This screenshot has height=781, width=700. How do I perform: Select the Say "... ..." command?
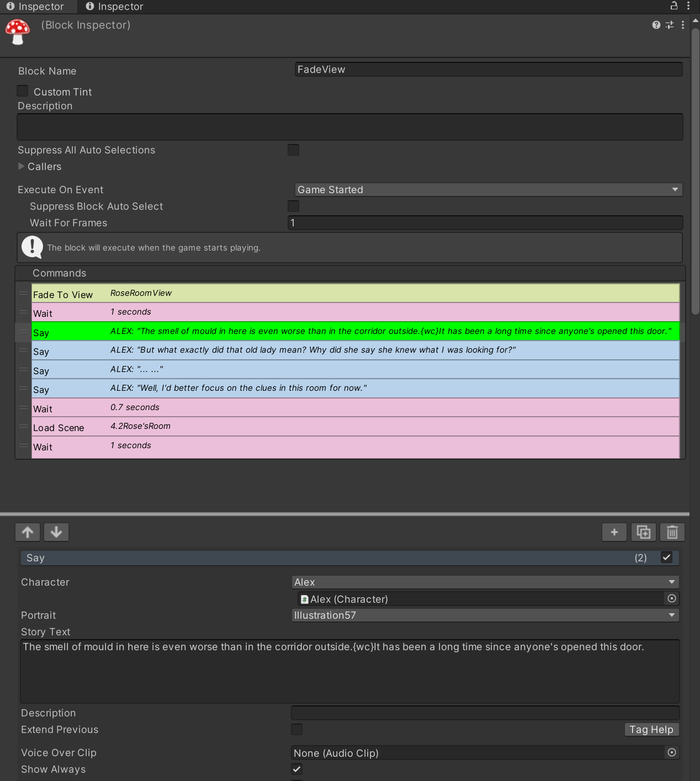[356, 369]
